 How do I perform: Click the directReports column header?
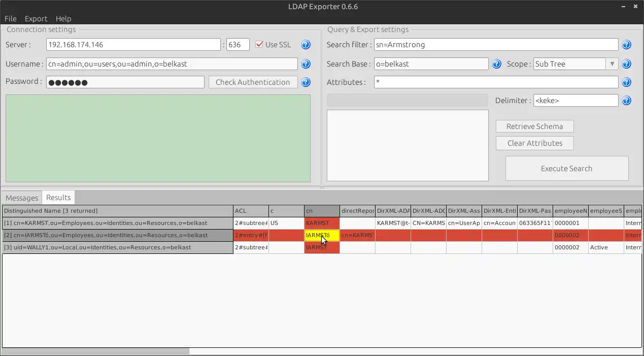(357, 211)
